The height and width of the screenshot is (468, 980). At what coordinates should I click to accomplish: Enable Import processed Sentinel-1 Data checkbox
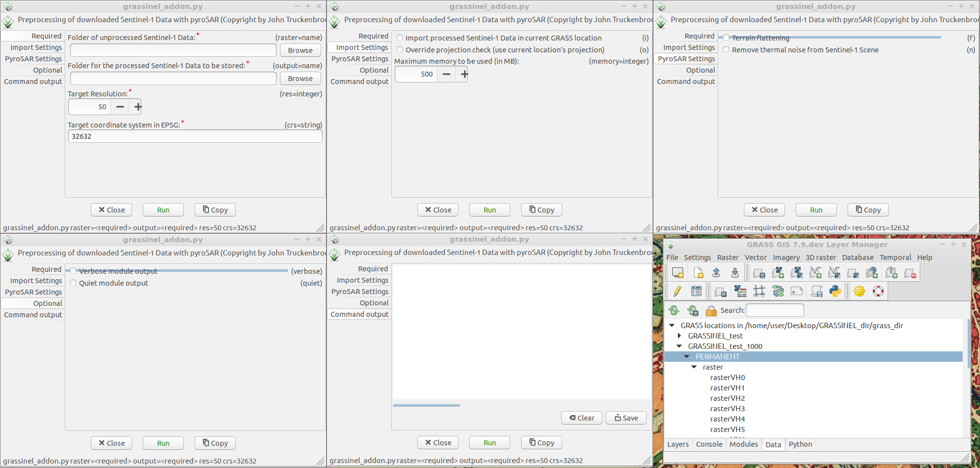[400, 38]
